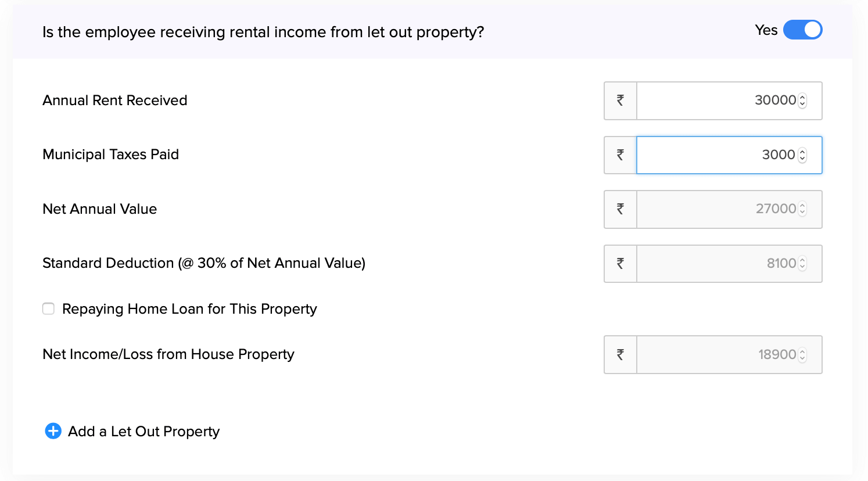The image size is (868, 481).
Task: Click the rupee symbol beside Municipal Taxes Paid
Action: click(620, 155)
